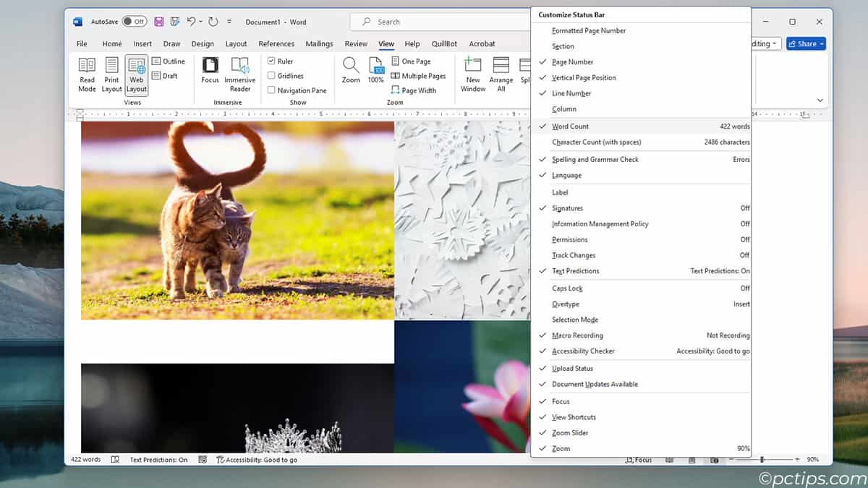The image size is (868, 488).
Task: Click Multiple Pages in the Zoom group
Action: [419, 75]
